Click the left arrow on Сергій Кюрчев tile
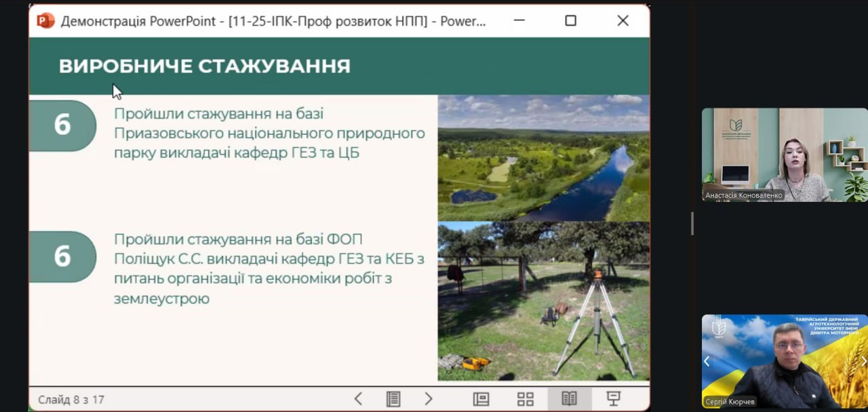This screenshot has width=868, height=412. point(707,361)
